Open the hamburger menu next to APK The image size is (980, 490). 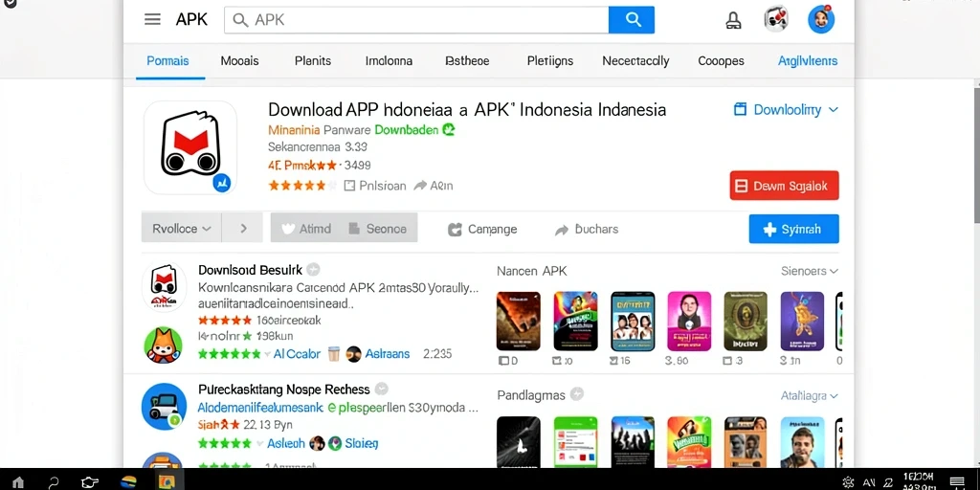tap(152, 19)
